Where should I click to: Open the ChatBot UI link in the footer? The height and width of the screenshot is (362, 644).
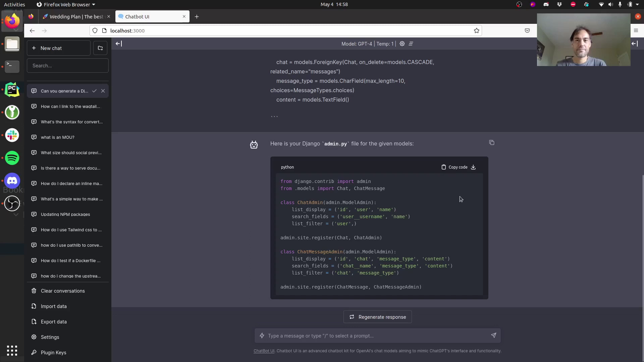[264, 351]
